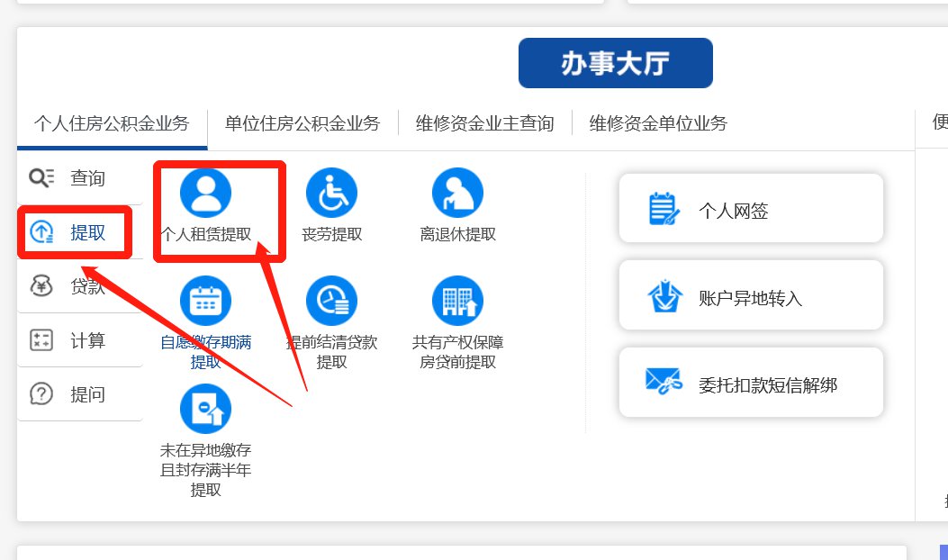Click the 离退休提取 text link
Viewport: 948px width, 560px height.
457,234
